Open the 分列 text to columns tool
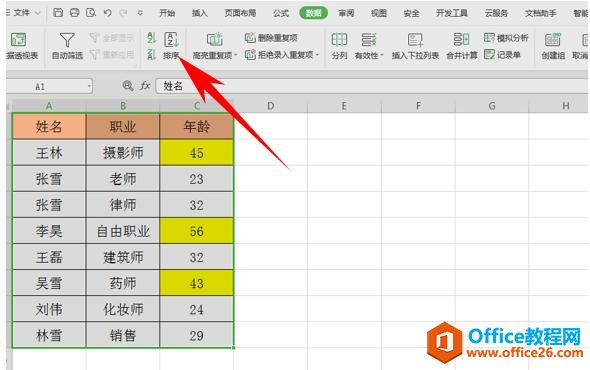Screen dimensions: 590x370 click(339, 46)
